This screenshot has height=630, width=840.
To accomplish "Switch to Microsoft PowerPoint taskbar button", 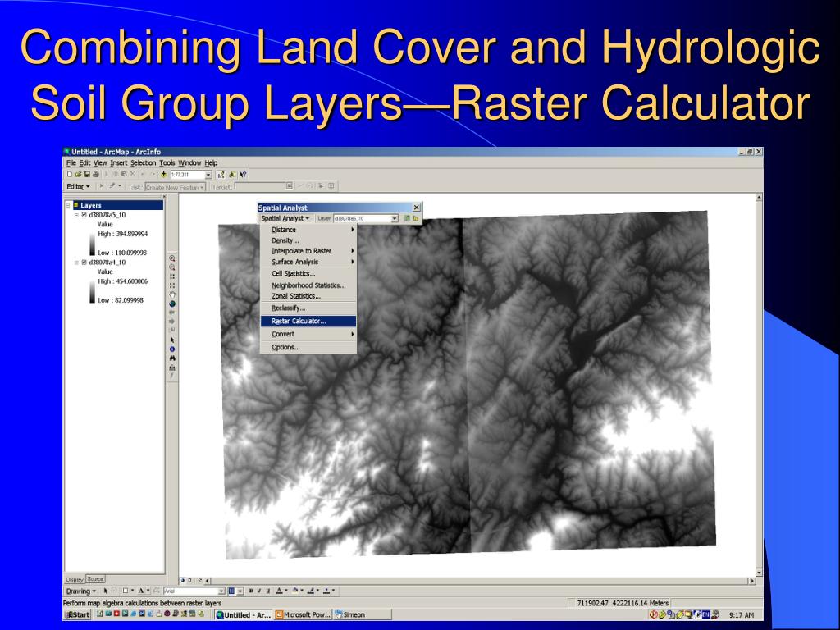I will pyautogui.click(x=304, y=615).
